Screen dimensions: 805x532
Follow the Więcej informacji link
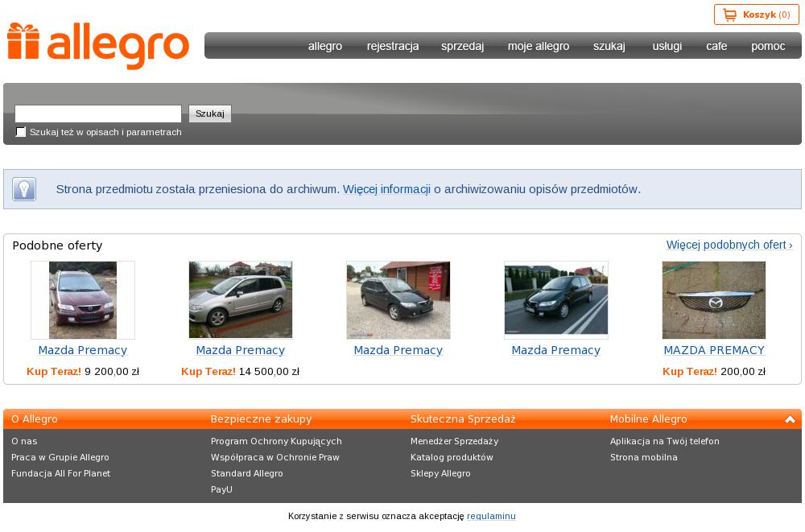386,189
